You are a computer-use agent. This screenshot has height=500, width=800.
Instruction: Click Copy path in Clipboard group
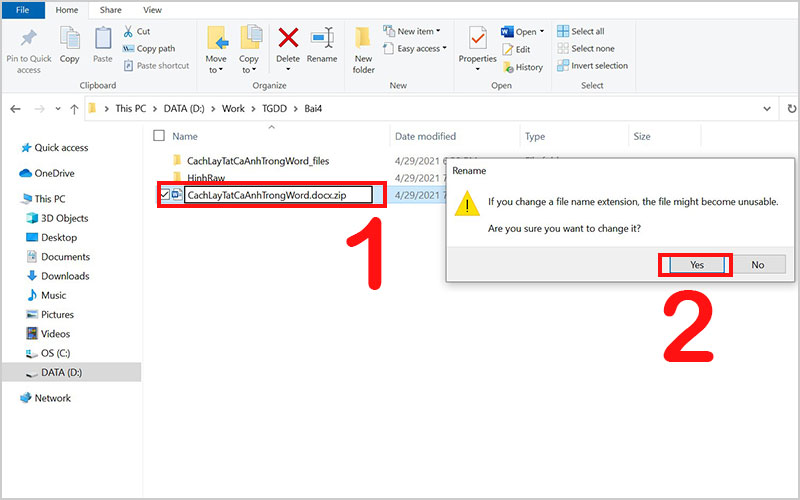[148, 48]
